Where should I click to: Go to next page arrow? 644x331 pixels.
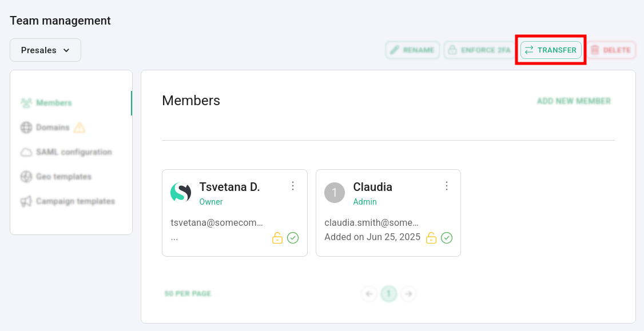pyautogui.click(x=408, y=294)
